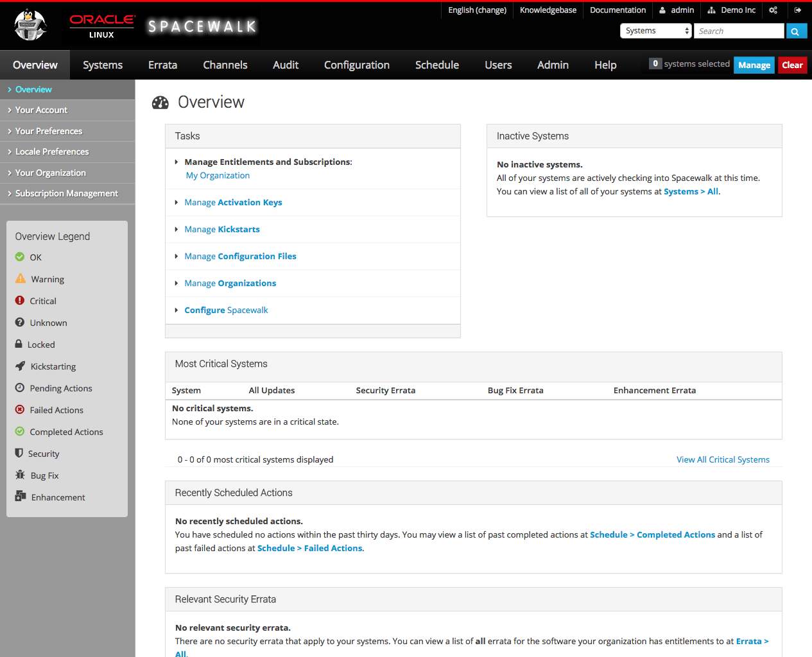
Task: Click the Pending Actions clock legend icon
Action: [x=20, y=388]
